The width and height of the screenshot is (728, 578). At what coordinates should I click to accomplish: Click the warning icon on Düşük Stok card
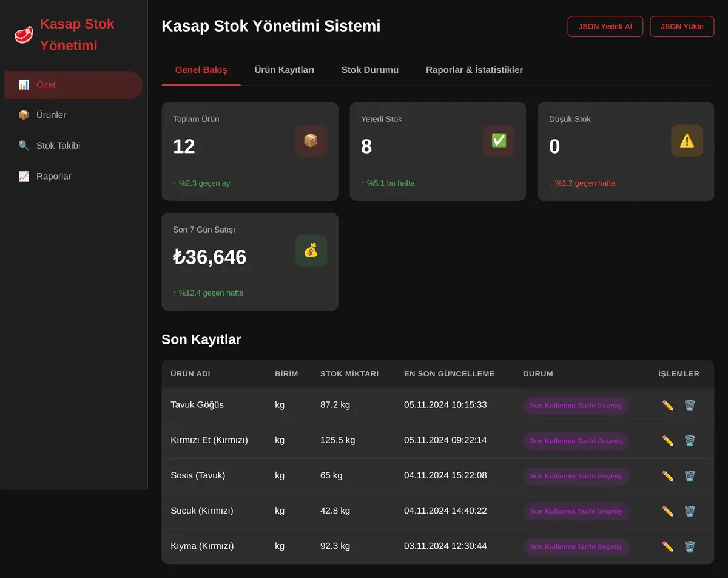point(687,141)
